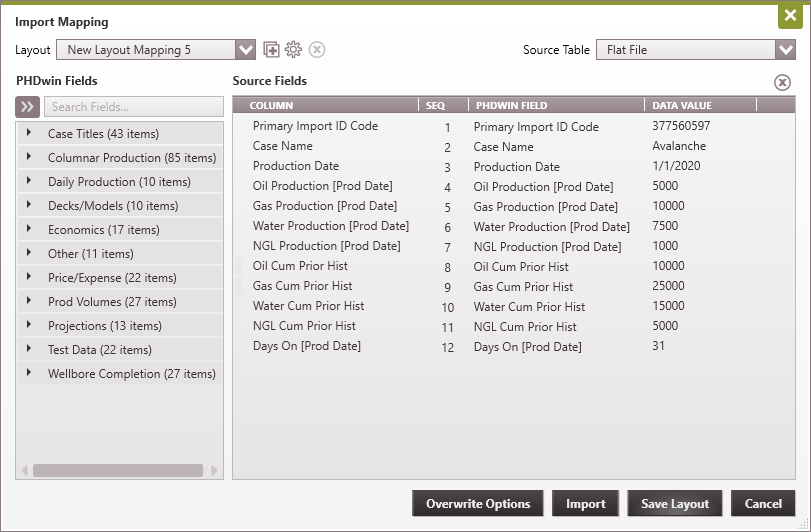The height and width of the screenshot is (532, 811).
Task: Click the Cancel button
Action: coord(763,504)
